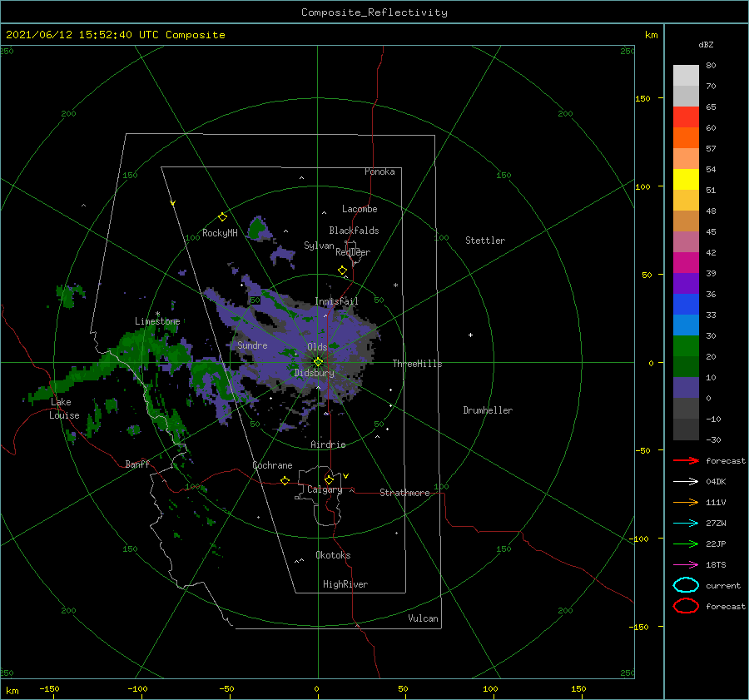Click the white plus marker east of ThreeHills
This screenshot has width=749, height=700.
coord(470,335)
